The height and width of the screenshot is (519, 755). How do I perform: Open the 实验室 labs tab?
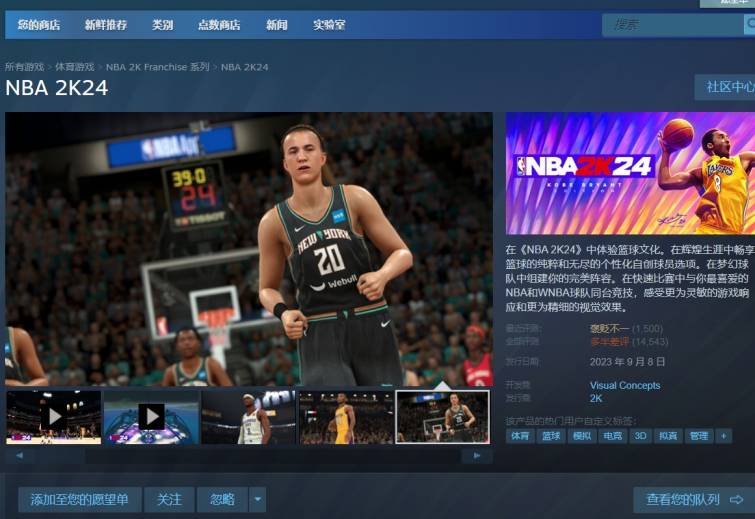click(329, 25)
